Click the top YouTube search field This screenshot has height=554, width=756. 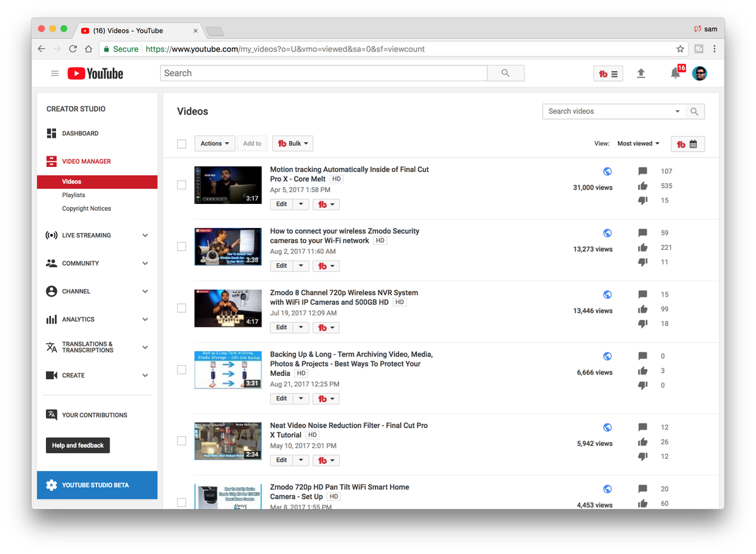point(324,73)
